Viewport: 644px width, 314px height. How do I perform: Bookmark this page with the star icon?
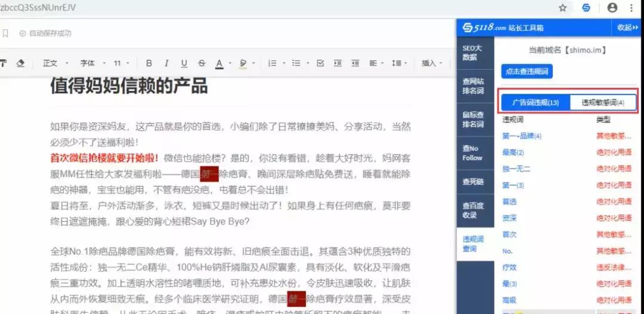(x=563, y=8)
